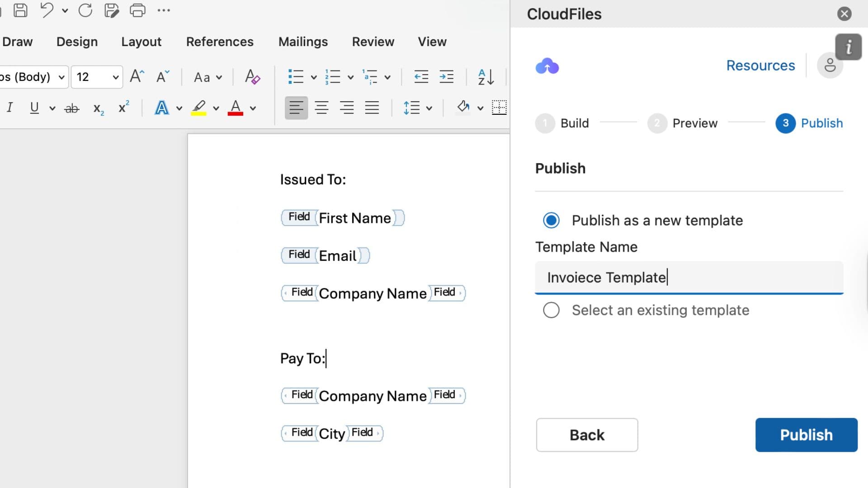Open the font size dropdown
The width and height of the screenshot is (868, 488).
(x=114, y=77)
